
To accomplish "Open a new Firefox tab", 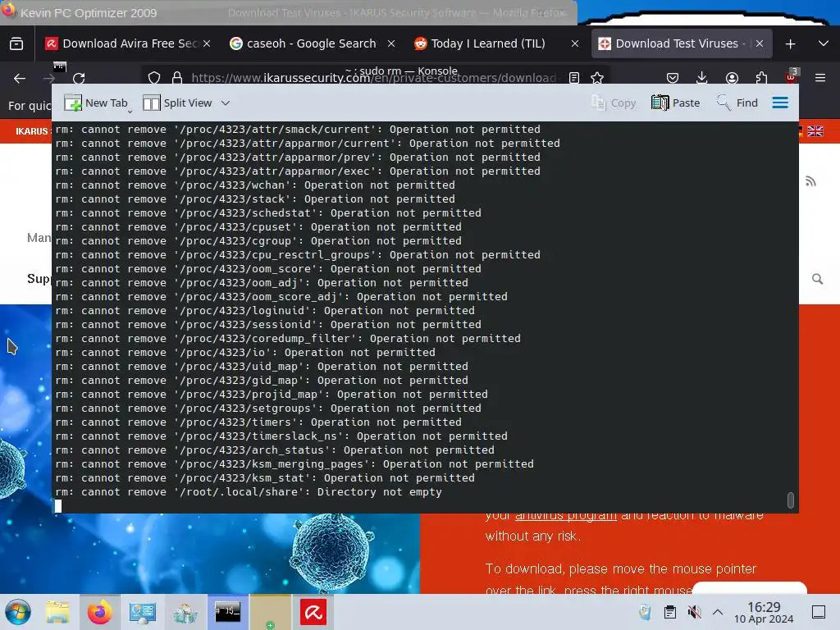I will tap(790, 44).
